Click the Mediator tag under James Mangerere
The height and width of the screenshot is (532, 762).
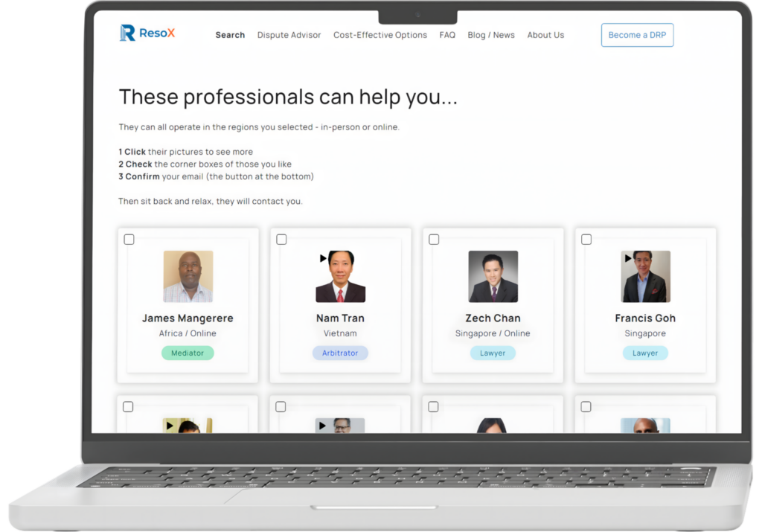coord(188,353)
